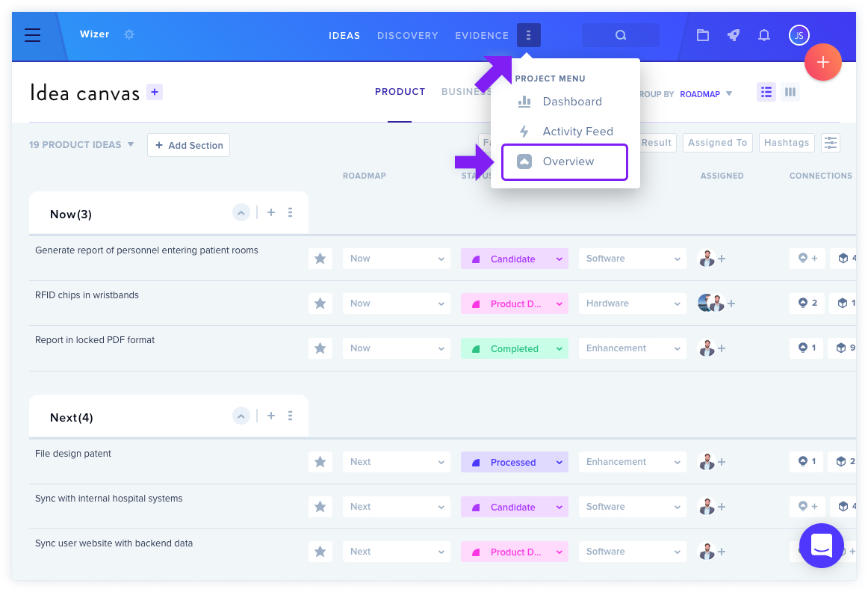Open the chat support bubble
868x592 pixels.
(x=821, y=546)
